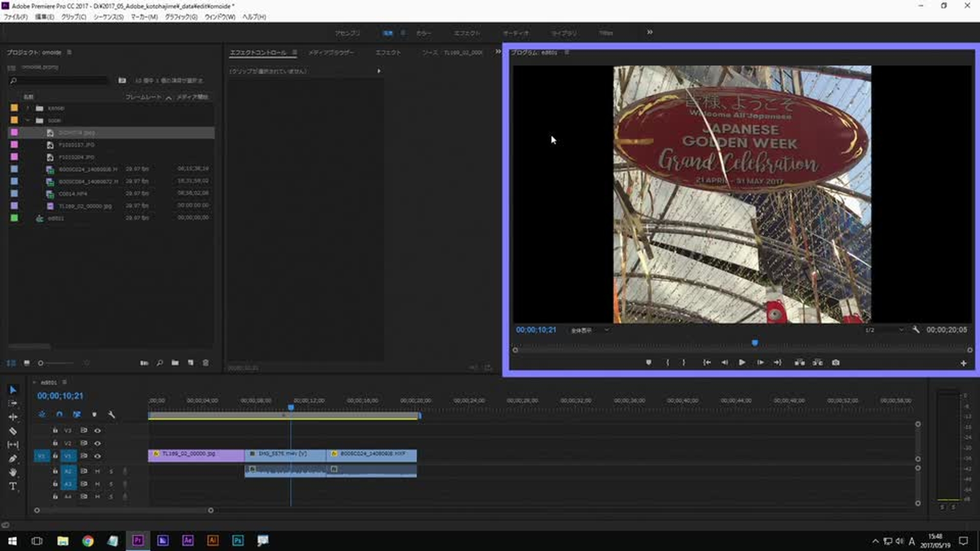Click New Bin folder icon in project panel
Image resolution: width=980 pixels, height=551 pixels.
(175, 363)
